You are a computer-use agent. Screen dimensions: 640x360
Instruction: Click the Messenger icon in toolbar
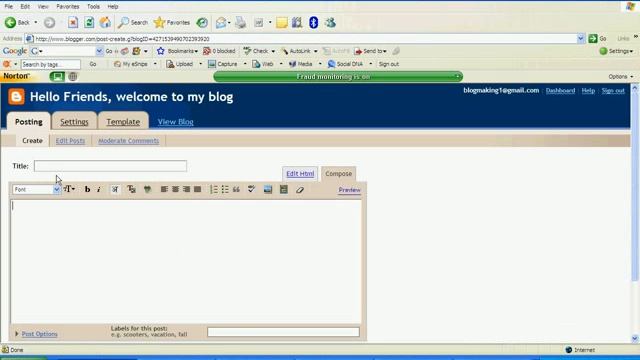coord(330,22)
